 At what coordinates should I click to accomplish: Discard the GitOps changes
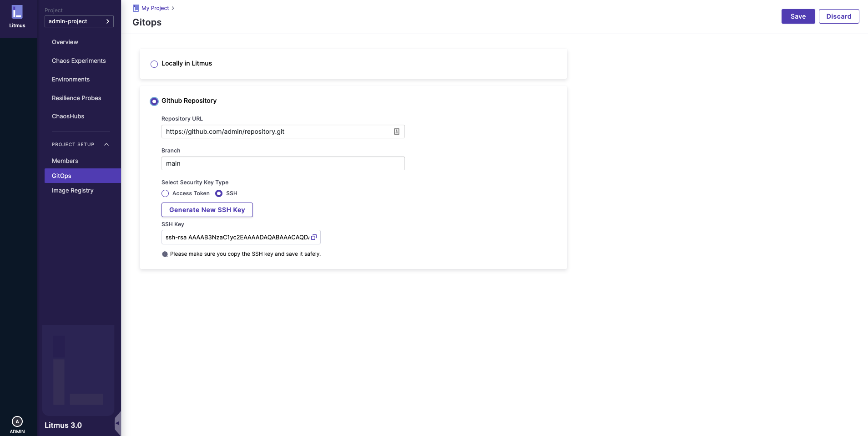[838, 16]
